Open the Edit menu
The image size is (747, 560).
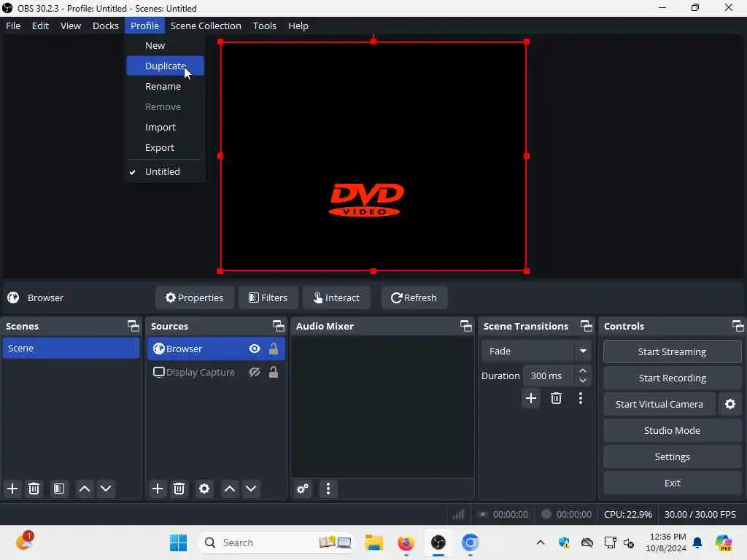(x=41, y=26)
